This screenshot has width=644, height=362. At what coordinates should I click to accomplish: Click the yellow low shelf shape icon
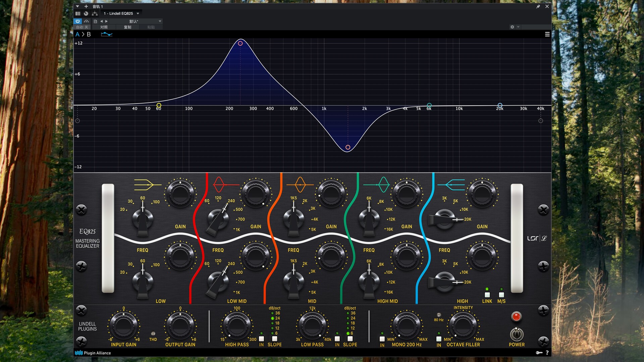(148, 185)
